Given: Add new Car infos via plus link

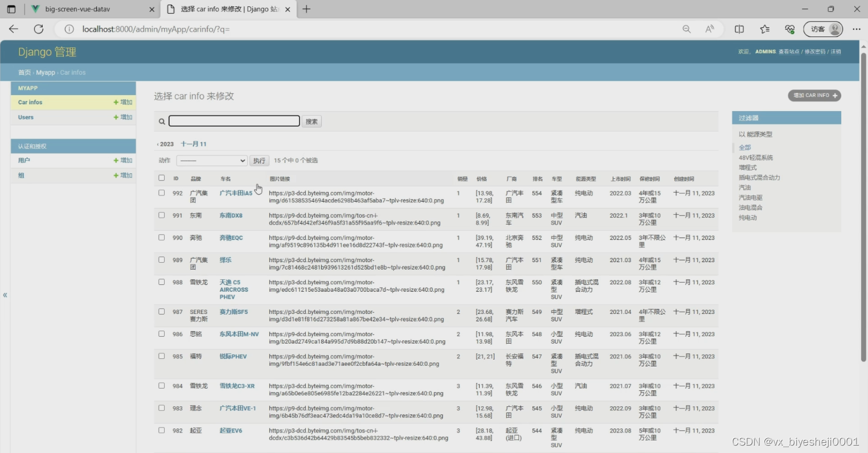Looking at the screenshot, I should tap(123, 103).
